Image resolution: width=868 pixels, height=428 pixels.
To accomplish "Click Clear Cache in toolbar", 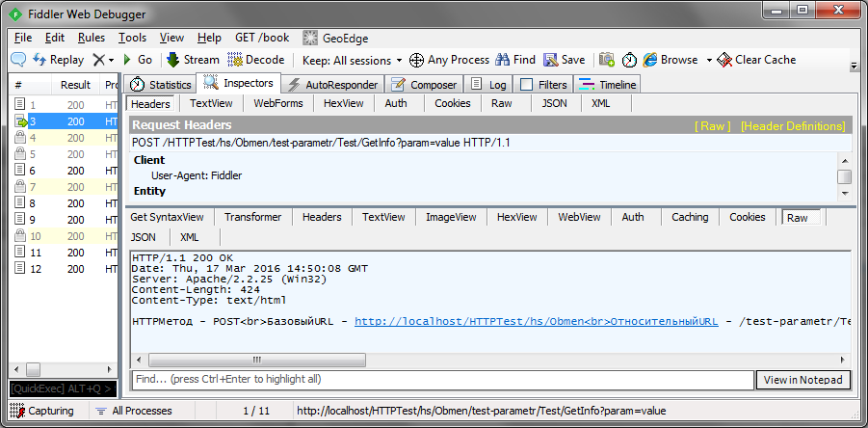I will [x=756, y=60].
